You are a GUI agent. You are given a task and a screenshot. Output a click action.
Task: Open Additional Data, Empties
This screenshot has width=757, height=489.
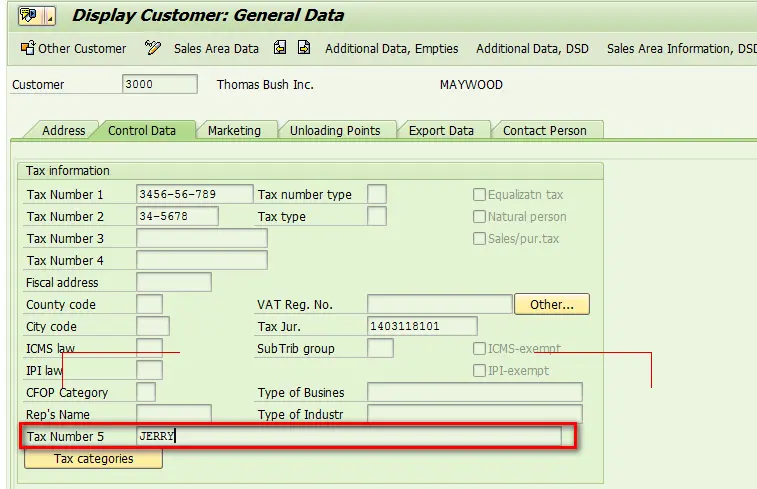(392, 48)
